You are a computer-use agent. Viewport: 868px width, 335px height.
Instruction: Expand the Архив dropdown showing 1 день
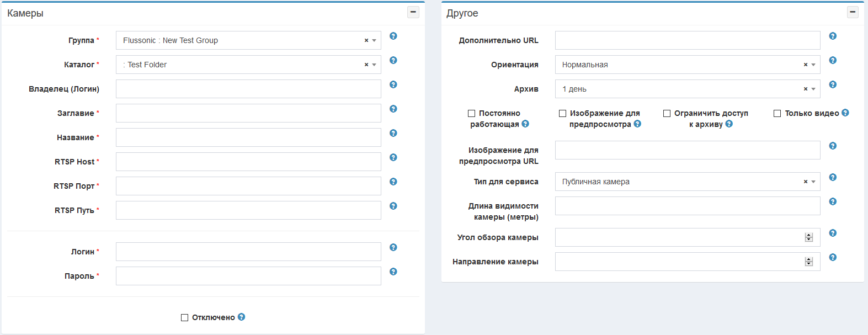[813, 89]
